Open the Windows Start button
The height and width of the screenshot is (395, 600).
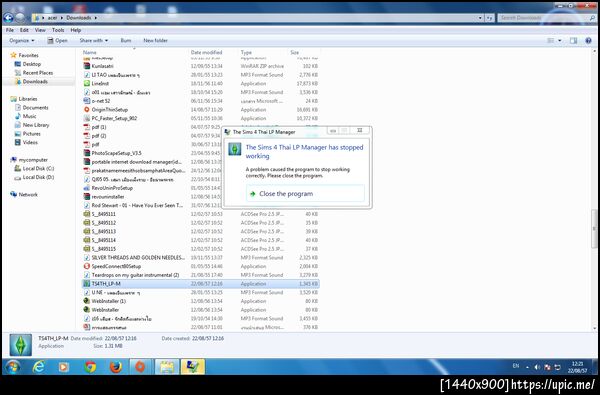coord(13,367)
